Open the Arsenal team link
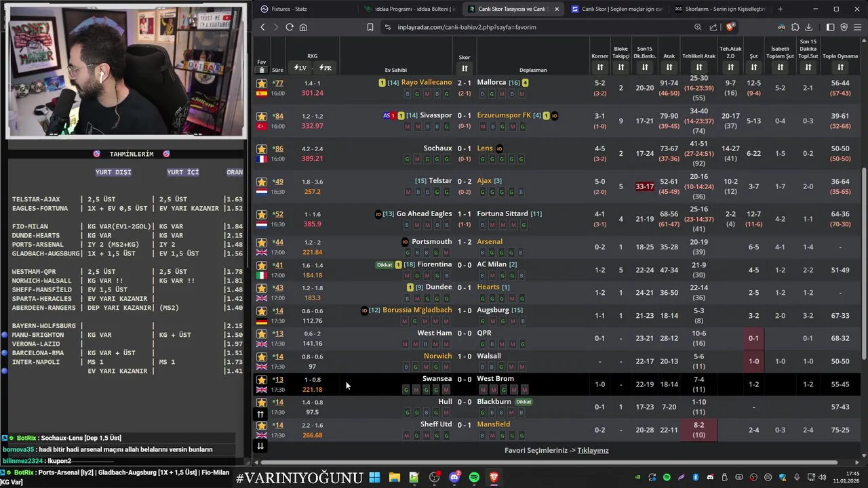The height and width of the screenshot is (488, 868). (x=490, y=241)
